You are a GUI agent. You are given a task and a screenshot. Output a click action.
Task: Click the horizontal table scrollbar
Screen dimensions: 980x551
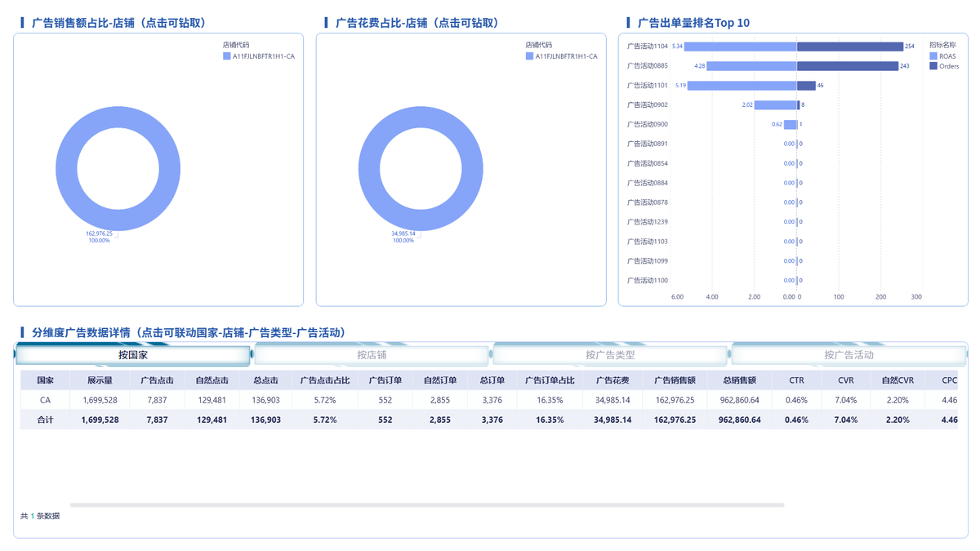point(427,505)
